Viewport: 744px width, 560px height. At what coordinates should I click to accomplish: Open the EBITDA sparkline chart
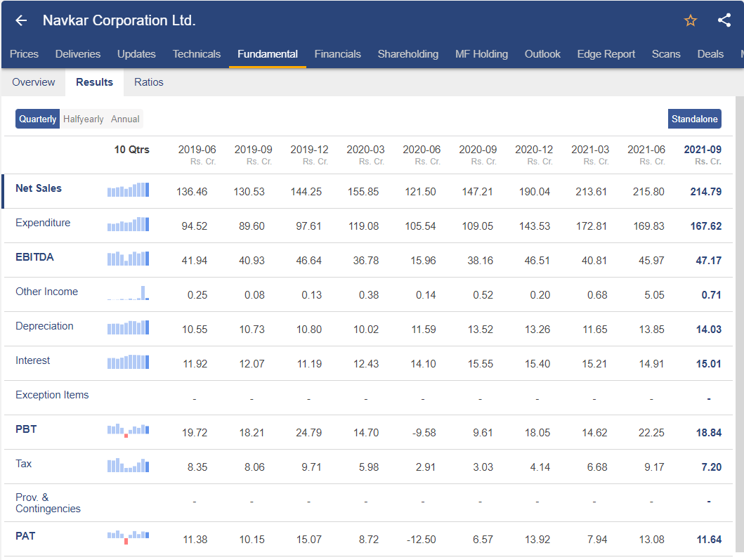(128, 259)
